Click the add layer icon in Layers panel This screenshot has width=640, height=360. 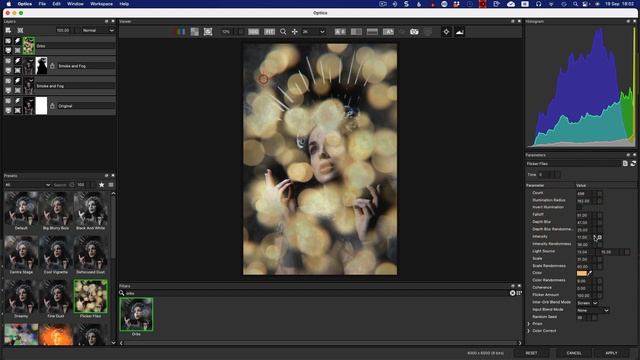coord(8,30)
